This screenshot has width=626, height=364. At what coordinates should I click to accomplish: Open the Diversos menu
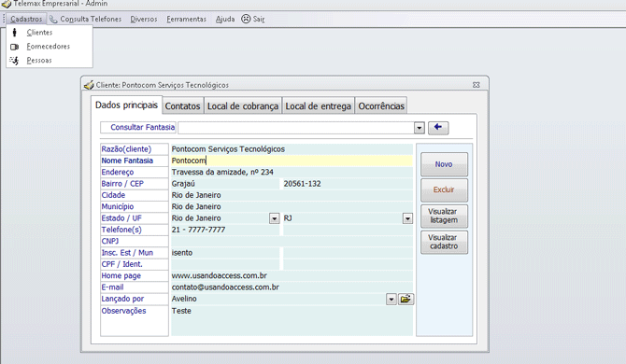(144, 19)
